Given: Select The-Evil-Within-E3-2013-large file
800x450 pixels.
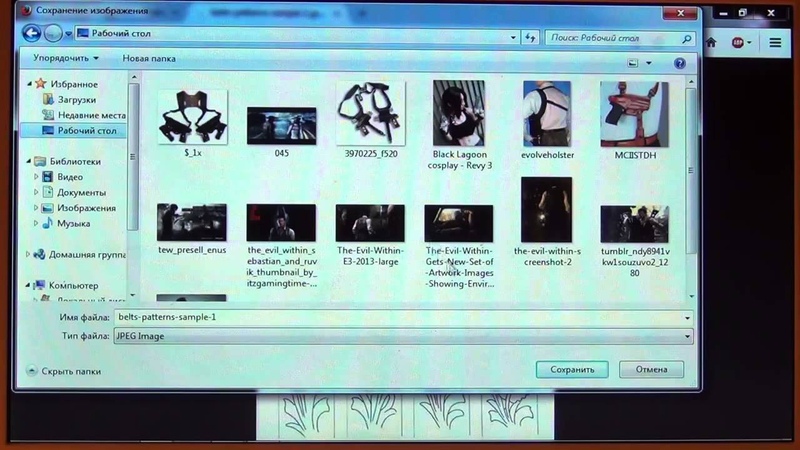Looking at the screenshot, I should click(370, 223).
